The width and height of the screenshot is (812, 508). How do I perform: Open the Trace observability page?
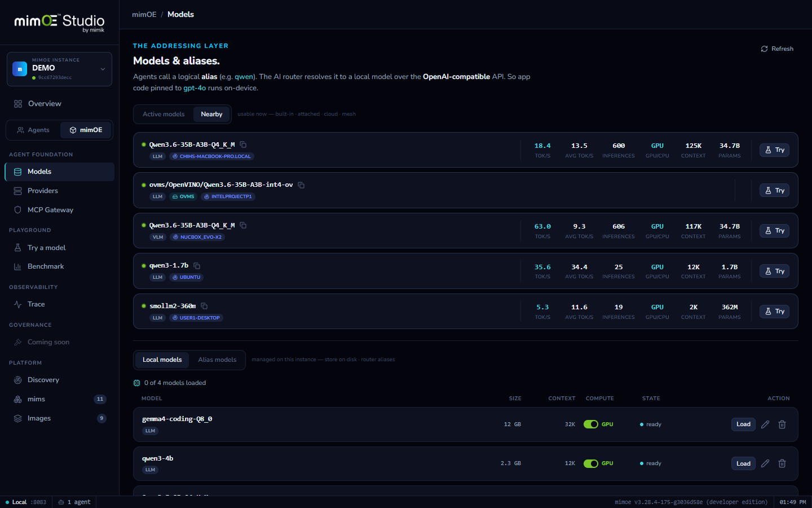59,304
